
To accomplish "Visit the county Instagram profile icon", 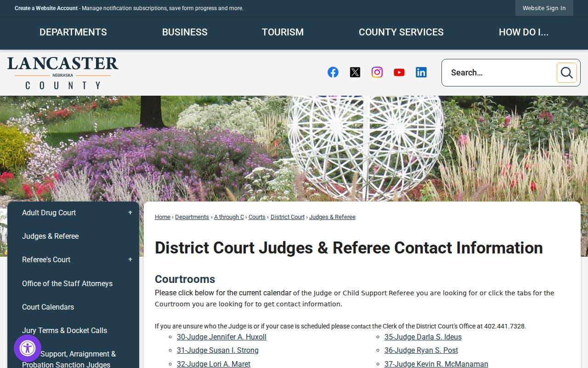I will (x=377, y=72).
